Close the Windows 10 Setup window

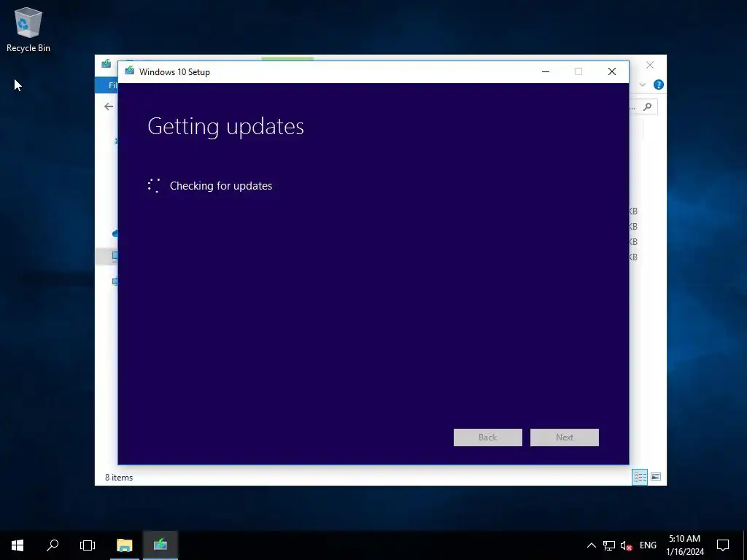click(612, 71)
